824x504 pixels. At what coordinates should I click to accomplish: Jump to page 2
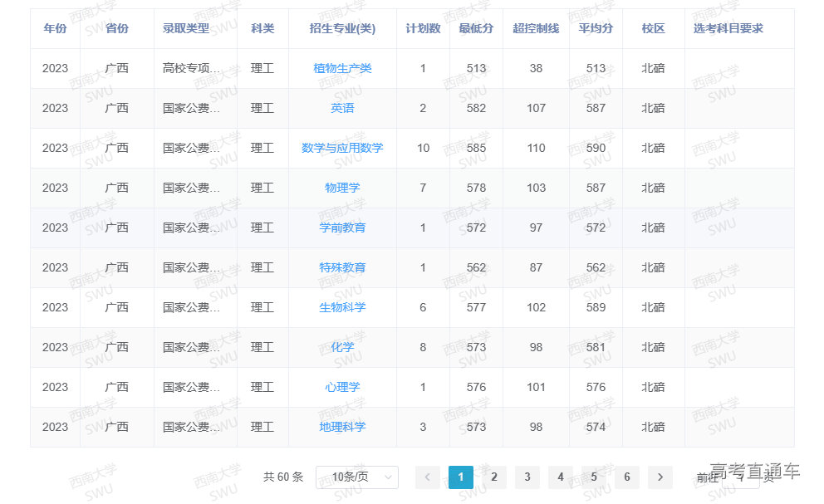tap(493, 477)
